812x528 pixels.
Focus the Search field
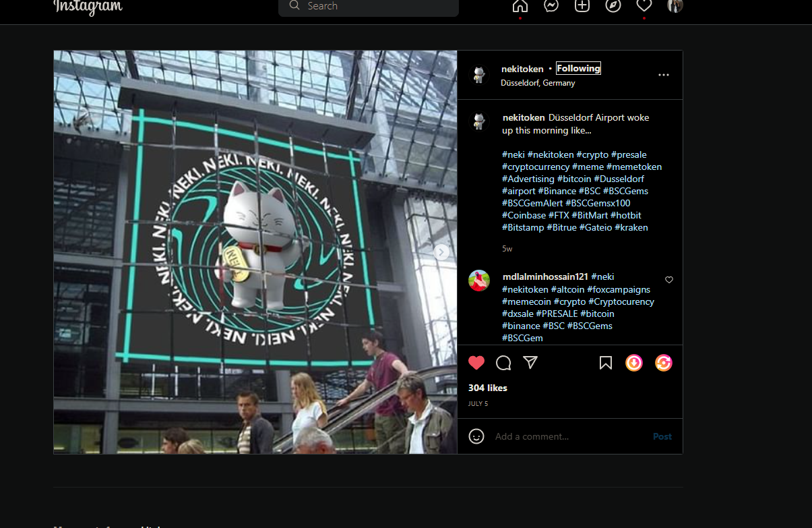[369, 6]
